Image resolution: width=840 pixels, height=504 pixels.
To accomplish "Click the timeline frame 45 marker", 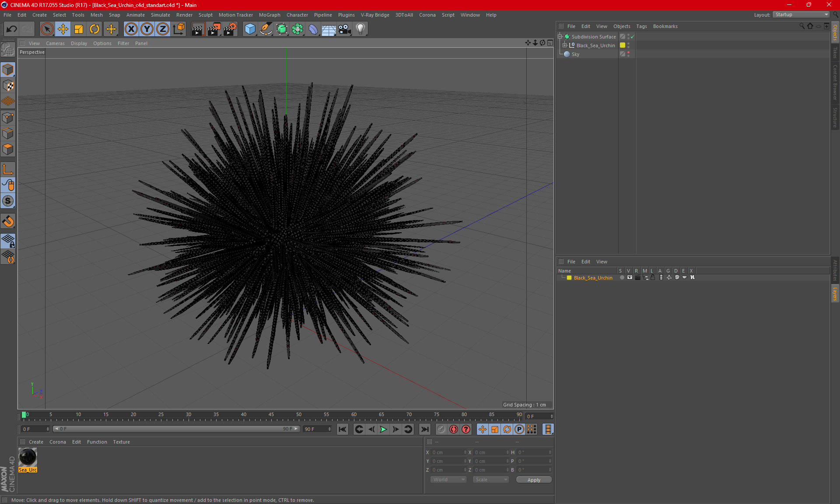I will click(271, 415).
